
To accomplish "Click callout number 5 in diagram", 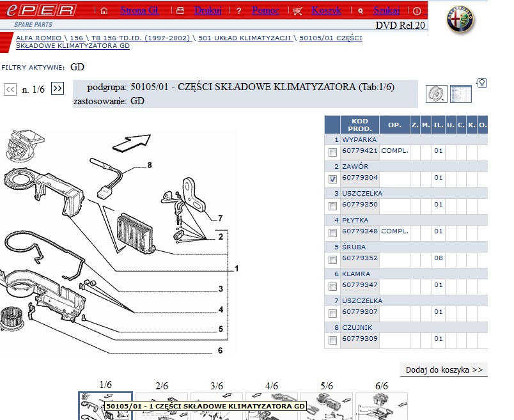I will pyautogui.click(x=221, y=329).
